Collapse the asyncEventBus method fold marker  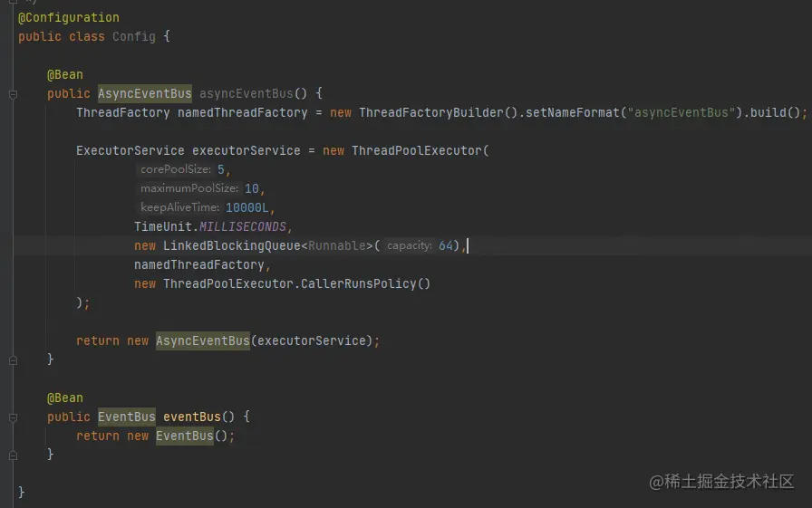(14, 95)
